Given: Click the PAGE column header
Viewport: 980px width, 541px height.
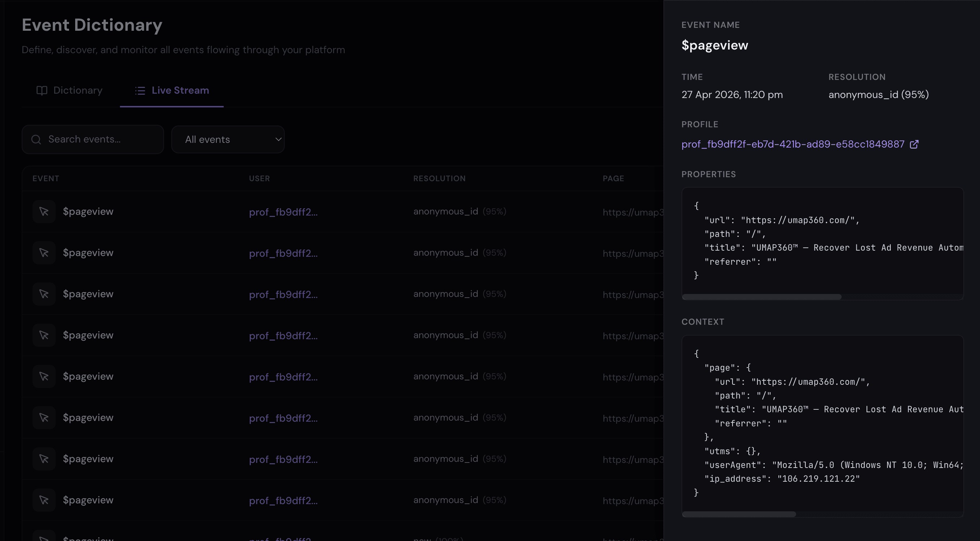Looking at the screenshot, I should [613, 179].
